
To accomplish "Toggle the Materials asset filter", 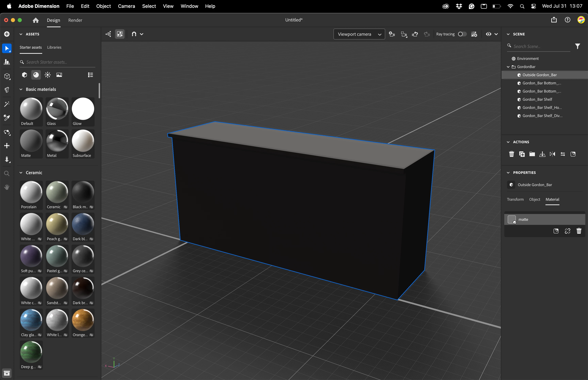I will (36, 75).
